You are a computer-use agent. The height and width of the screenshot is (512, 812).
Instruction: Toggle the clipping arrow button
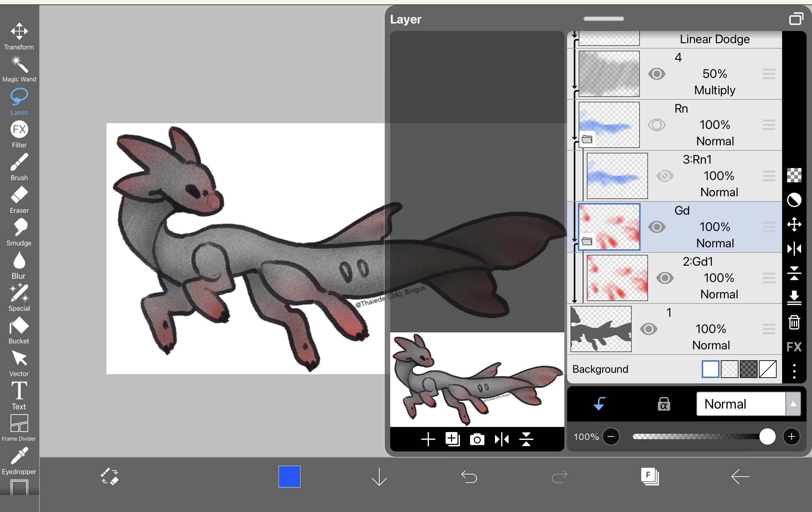[x=599, y=404]
